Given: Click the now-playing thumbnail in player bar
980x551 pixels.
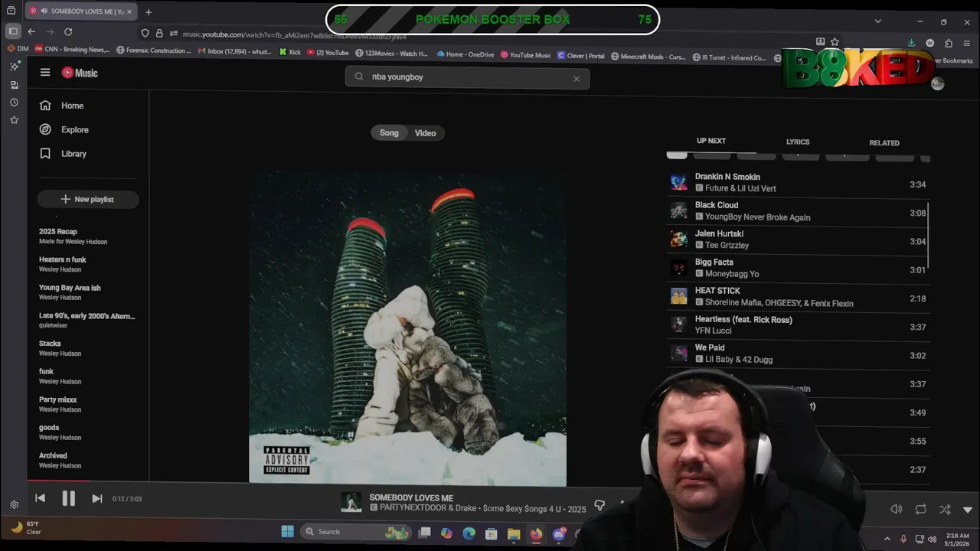Looking at the screenshot, I should coord(351,502).
